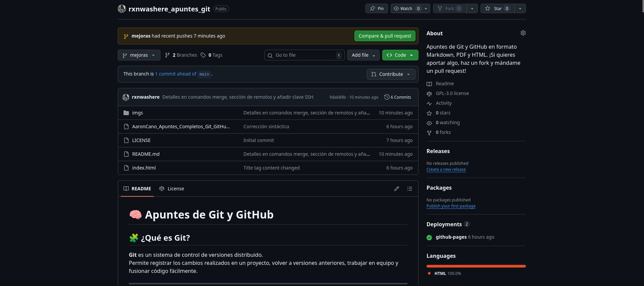Click Publish your first package
The image size is (644, 286).
click(x=451, y=206)
